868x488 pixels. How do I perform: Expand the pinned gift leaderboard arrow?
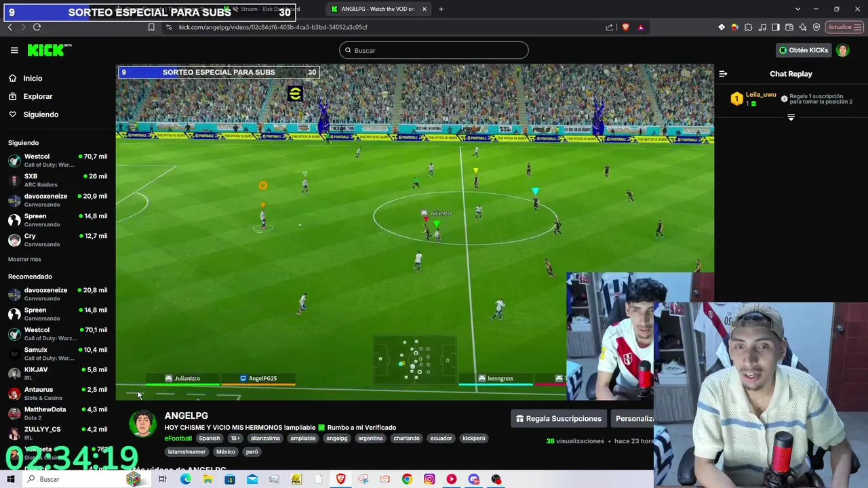click(791, 117)
